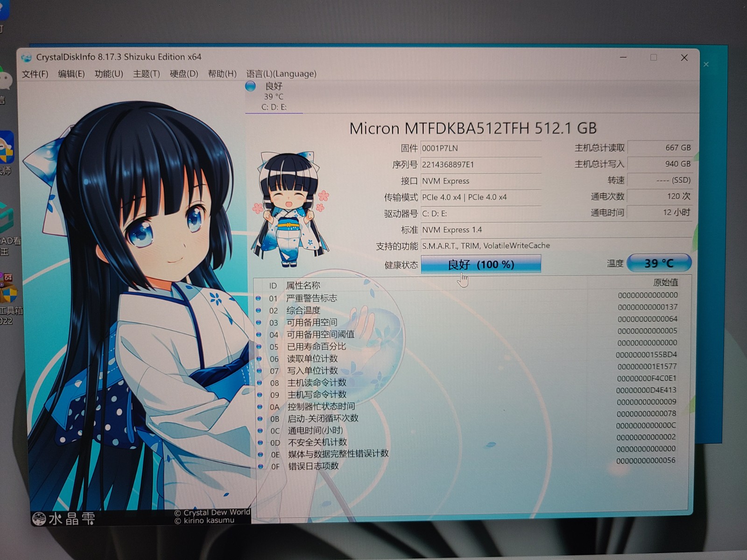Click the power on hours value 12 小时
The width and height of the screenshot is (747, 560).
pyautogui.click(x=660, y=212)
